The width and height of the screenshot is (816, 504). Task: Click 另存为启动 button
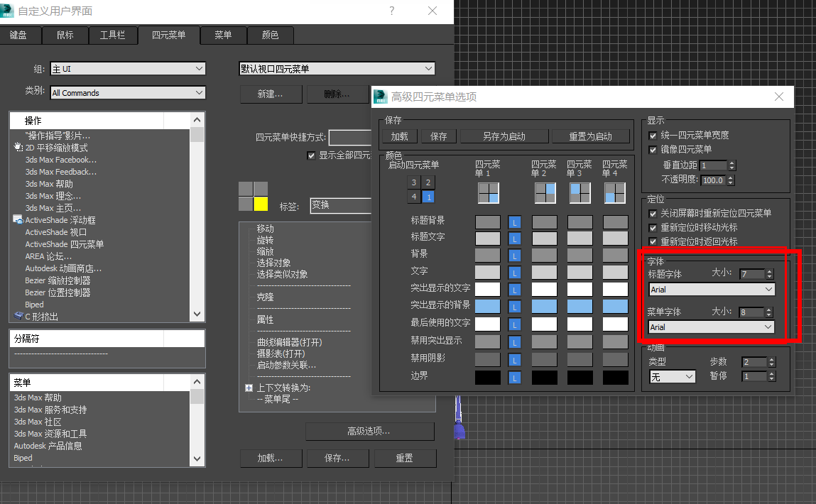tap(504, 136)
